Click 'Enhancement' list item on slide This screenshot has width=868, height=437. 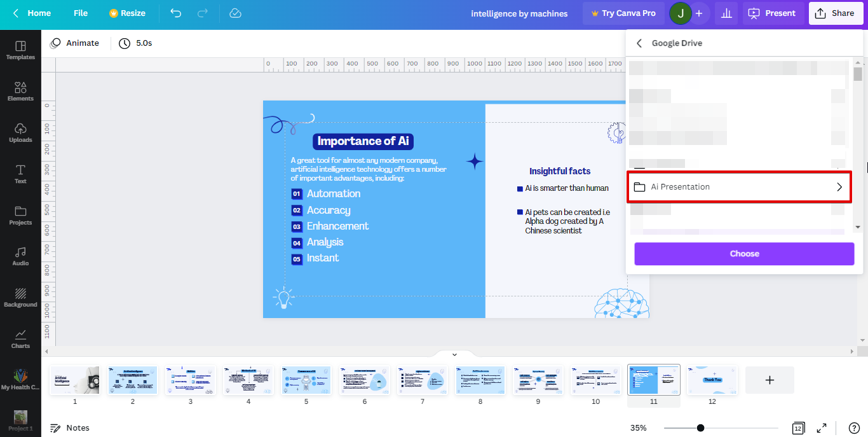click(x=337, y=226)
